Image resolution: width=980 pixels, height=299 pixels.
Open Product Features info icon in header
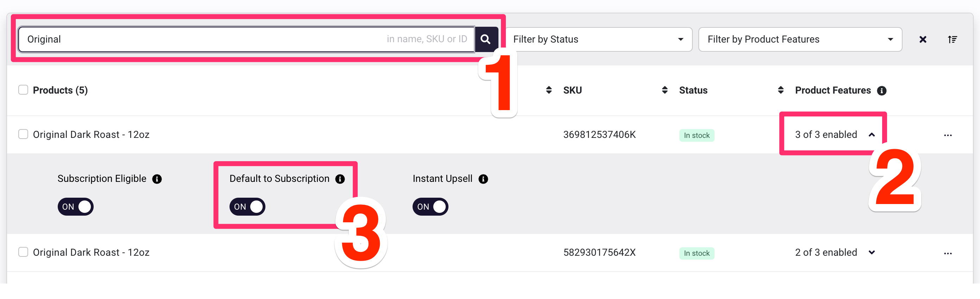pyautogui.click(x=881, y=90)
